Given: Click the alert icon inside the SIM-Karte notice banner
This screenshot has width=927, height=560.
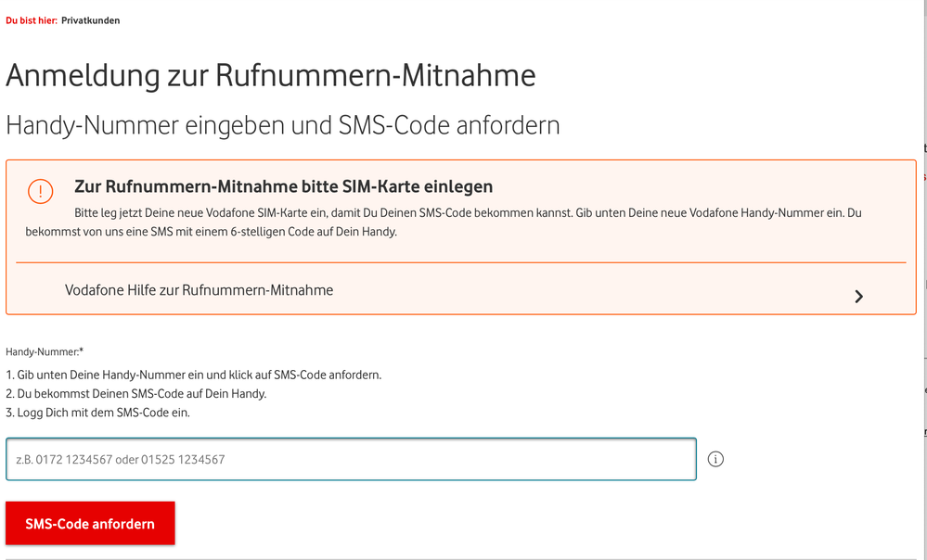Looking at the screenshot, I should tap(40, 192).
